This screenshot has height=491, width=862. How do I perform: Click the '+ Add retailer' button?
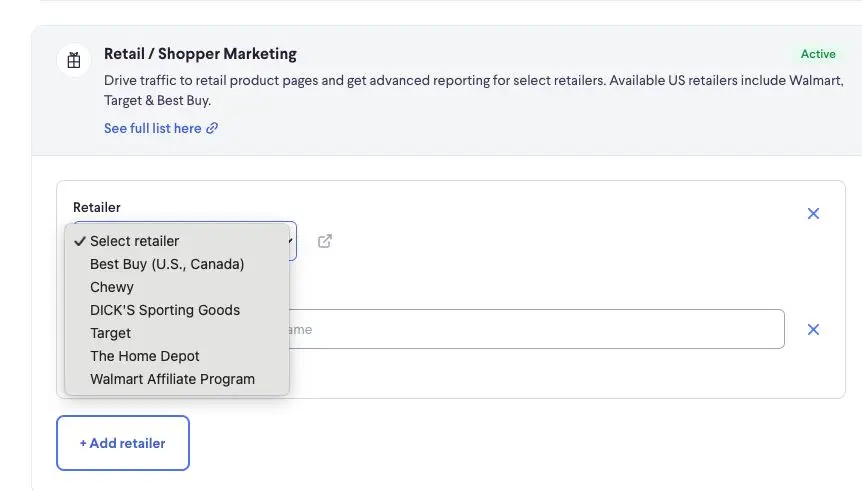coord(123,443)
